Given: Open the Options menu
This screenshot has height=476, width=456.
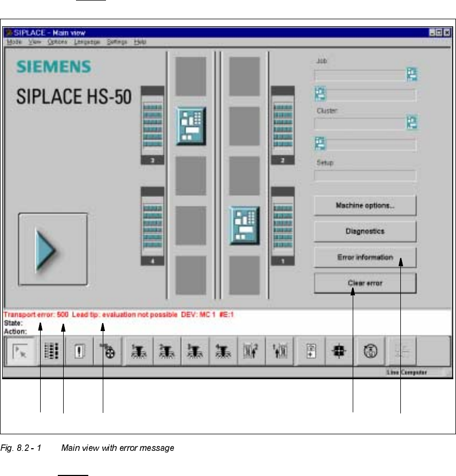Looking at the screenshot, I should pyautogui.click(x=57, y=42).
